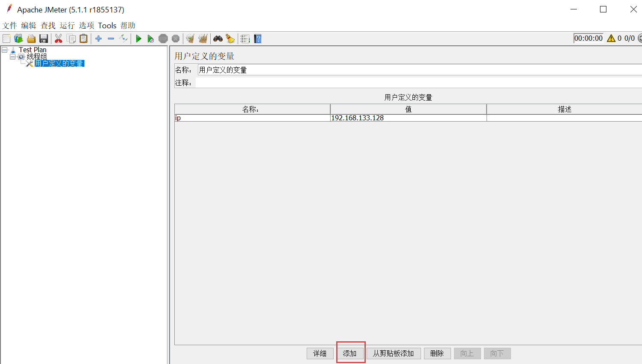Click the 线程组 gear icon
Image resolution: width=642 pixels, height=364 pixels.
21,57
